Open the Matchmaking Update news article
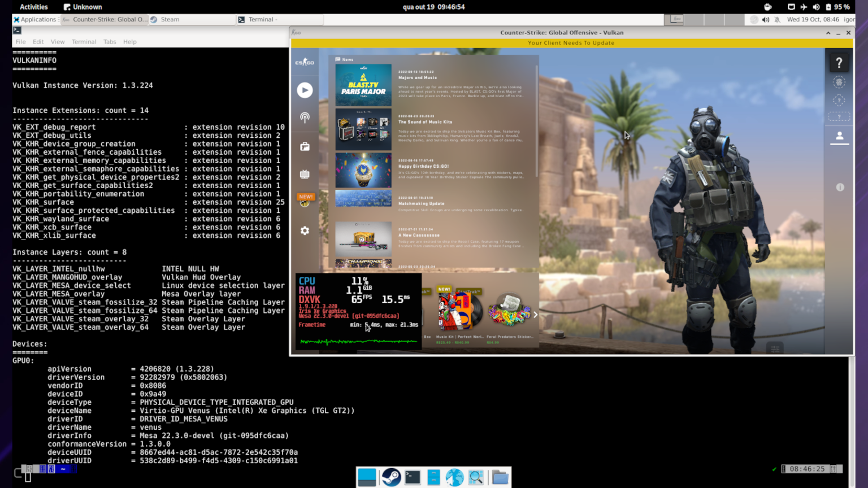Viewport: 868px width, 488px height. click(x=422, y=203)
